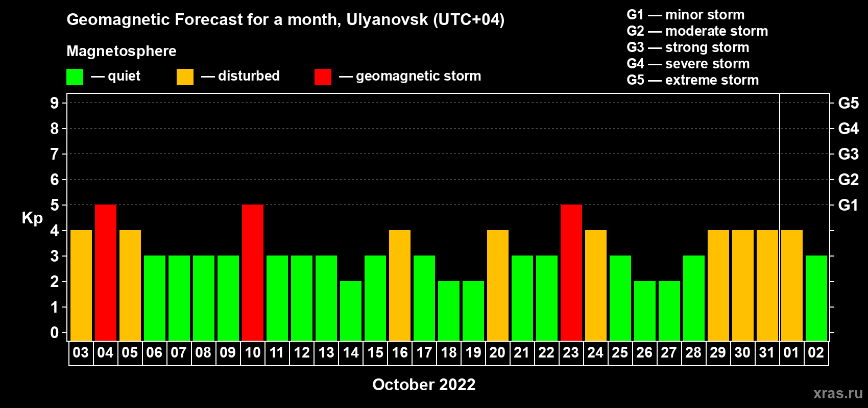Click the red geomagnetic storm legend swatch
This screenshot has height=408, width=868.
coord(323,77)
